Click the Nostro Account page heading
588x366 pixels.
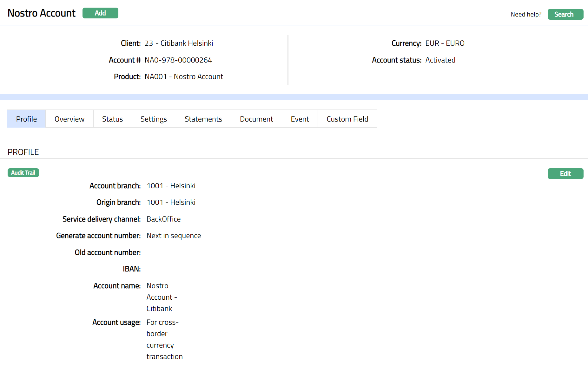[42, 13]
